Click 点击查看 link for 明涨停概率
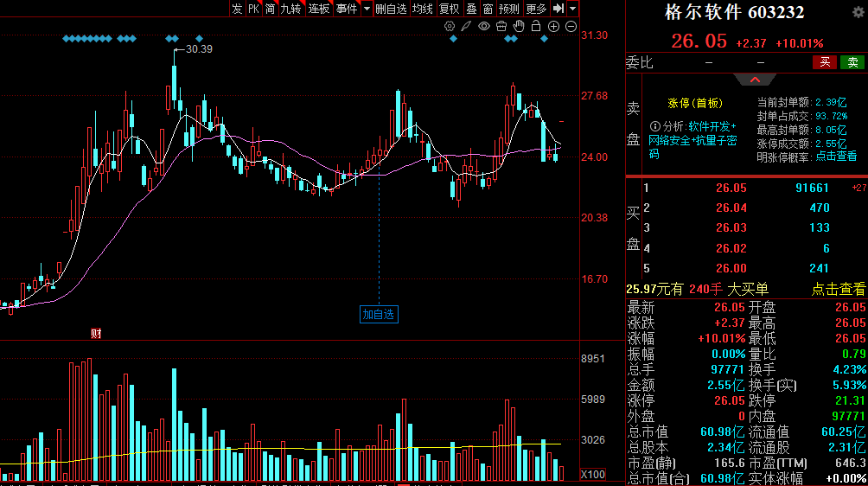Viewport: 868px width, 486px height. pyautogui.click(x=836, y=157)
